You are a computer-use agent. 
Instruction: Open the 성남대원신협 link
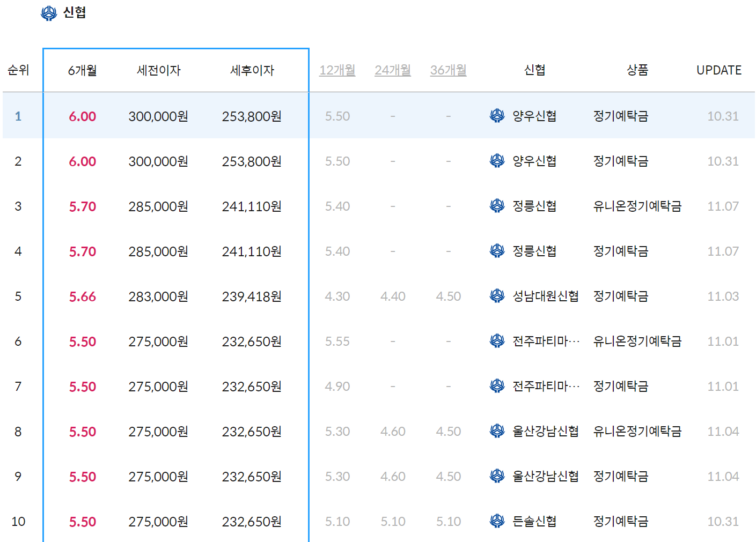coord(546,296)
